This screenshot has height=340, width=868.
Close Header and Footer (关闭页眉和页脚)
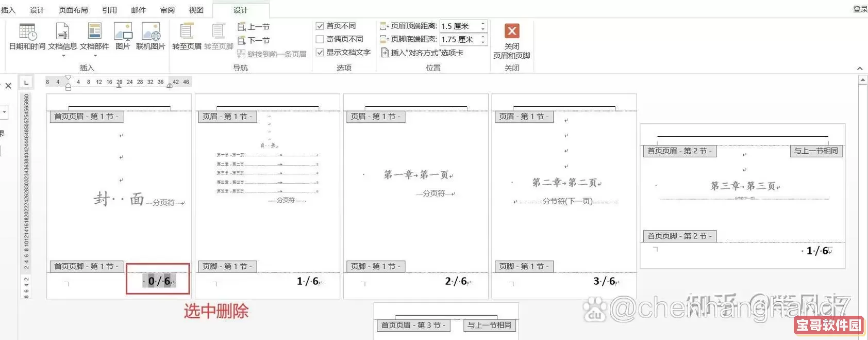tap(512, 41)
